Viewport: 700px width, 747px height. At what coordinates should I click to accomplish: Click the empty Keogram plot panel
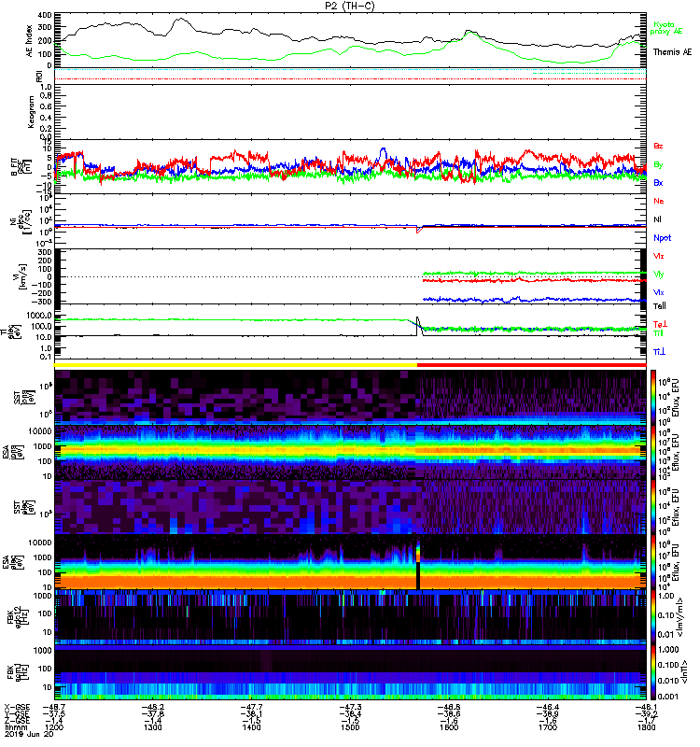coord(350,112)
